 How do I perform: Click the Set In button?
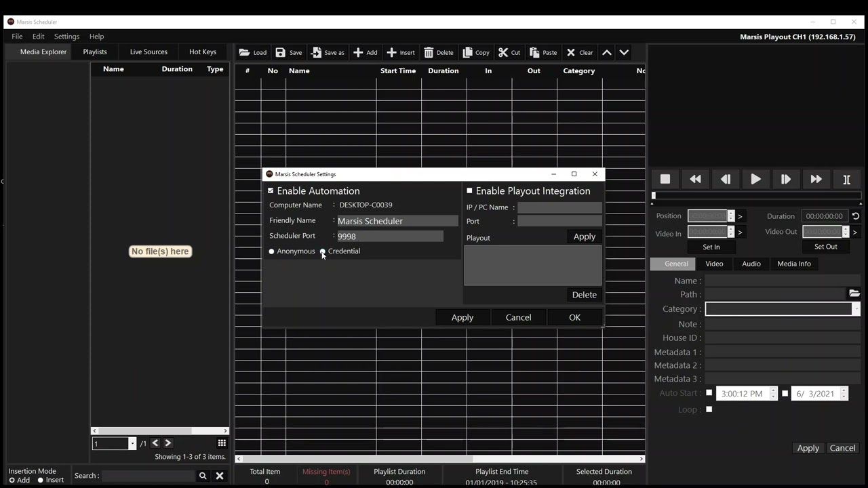[711, 247]
